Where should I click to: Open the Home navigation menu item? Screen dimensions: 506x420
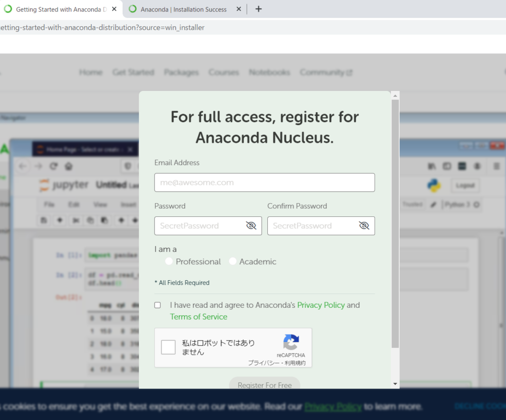(91, 72)
